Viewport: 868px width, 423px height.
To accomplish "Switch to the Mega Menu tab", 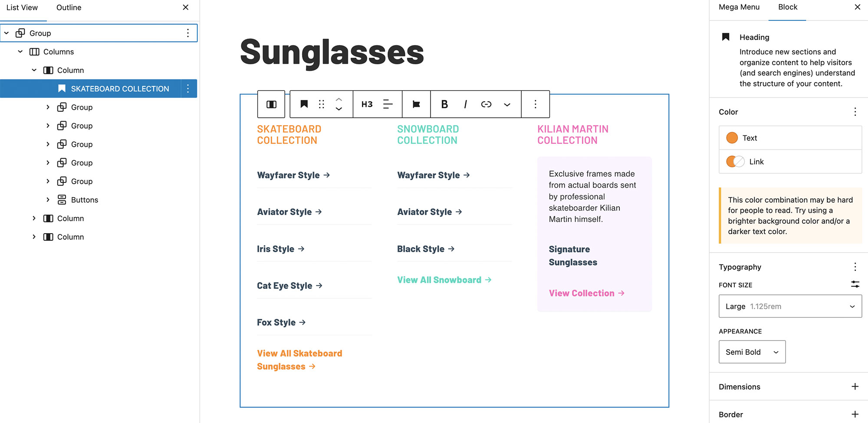I will [x=739, y=7].
